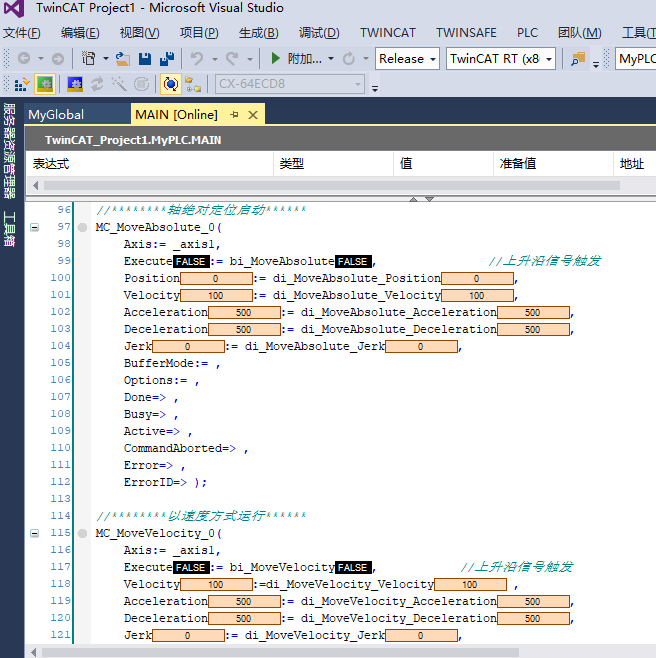Click the pane splitter collapse-down arrow
Screen dimensions: 656x658
pyautogui.click(x=429, y=199)
